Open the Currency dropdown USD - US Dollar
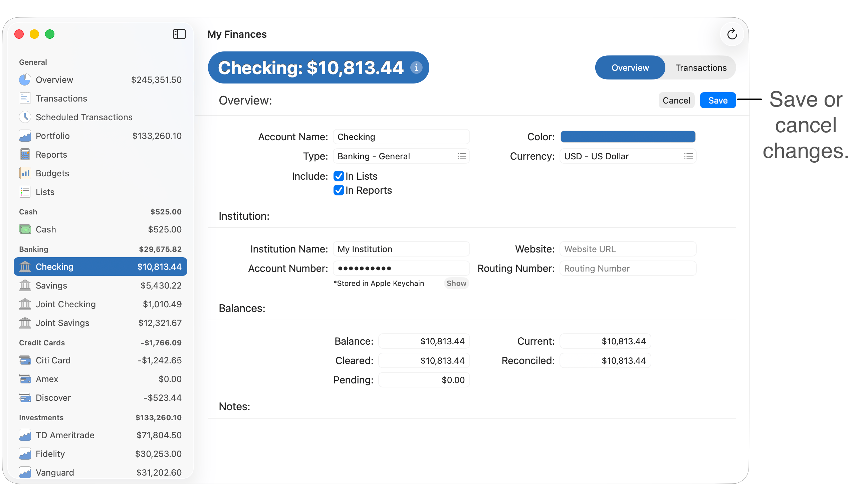Screen dimensions: 868x501 [628, 156]
